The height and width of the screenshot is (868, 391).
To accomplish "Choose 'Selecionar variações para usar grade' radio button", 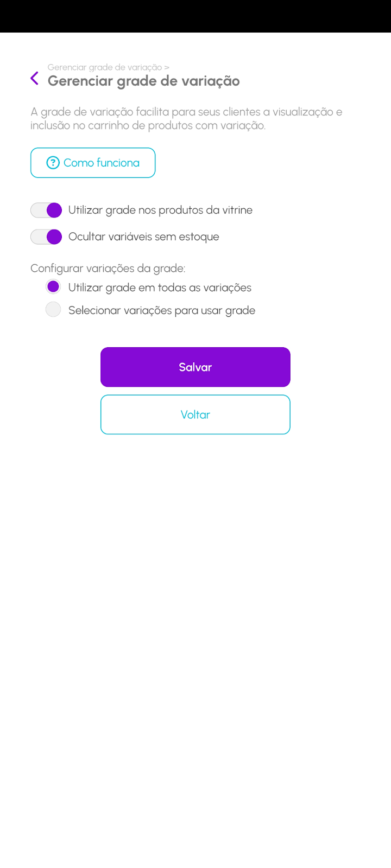I will point(53,310).
